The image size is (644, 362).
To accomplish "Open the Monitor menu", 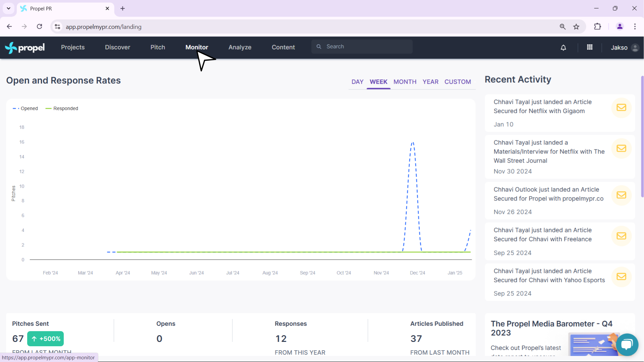I will click(197, 47).
